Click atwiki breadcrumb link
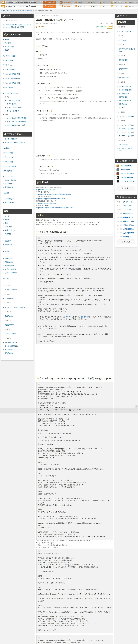 3,11
